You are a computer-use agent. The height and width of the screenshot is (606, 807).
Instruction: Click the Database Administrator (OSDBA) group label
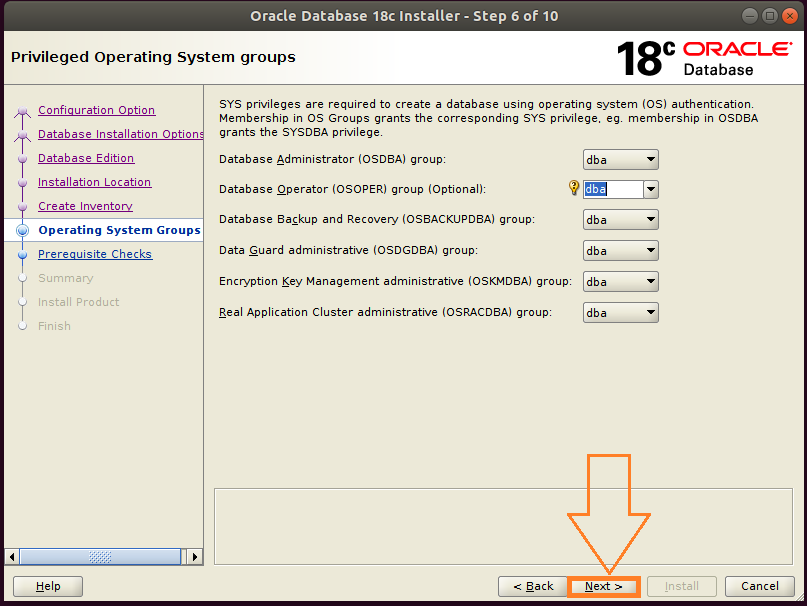(332, 159)
